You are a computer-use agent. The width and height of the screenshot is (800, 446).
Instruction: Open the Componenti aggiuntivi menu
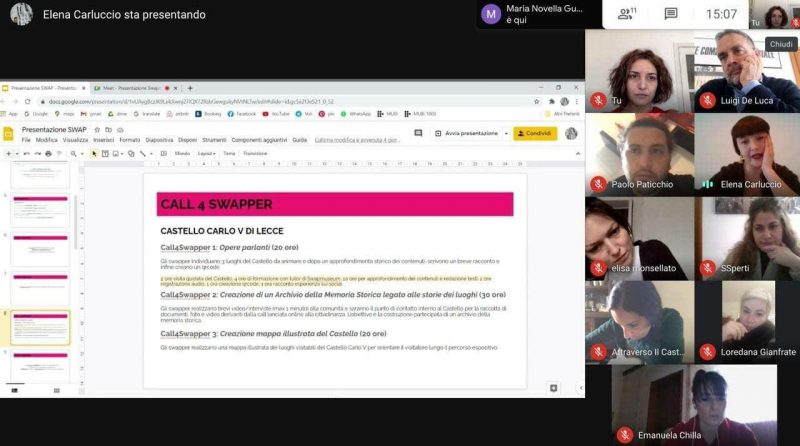tap(259, 140)
